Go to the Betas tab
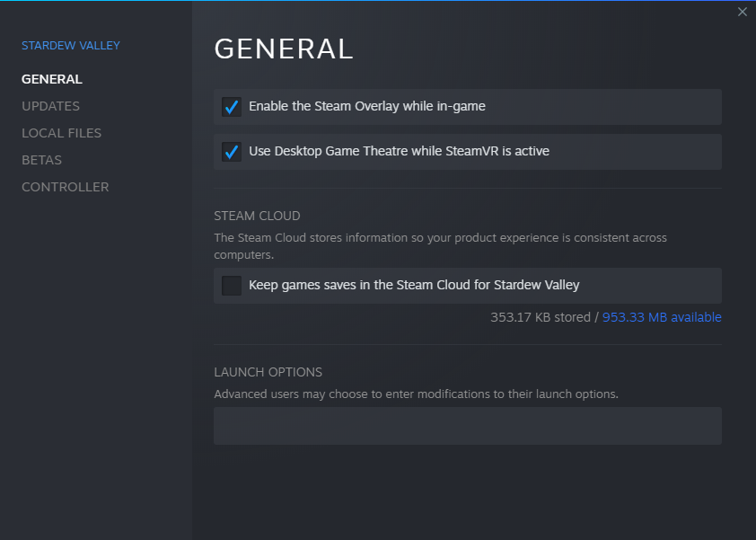The image size is (756, 540). point(41,160)
